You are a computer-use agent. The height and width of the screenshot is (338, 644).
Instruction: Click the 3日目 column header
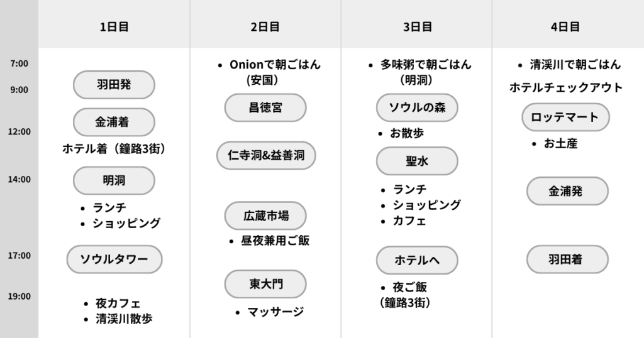point(417,27)
